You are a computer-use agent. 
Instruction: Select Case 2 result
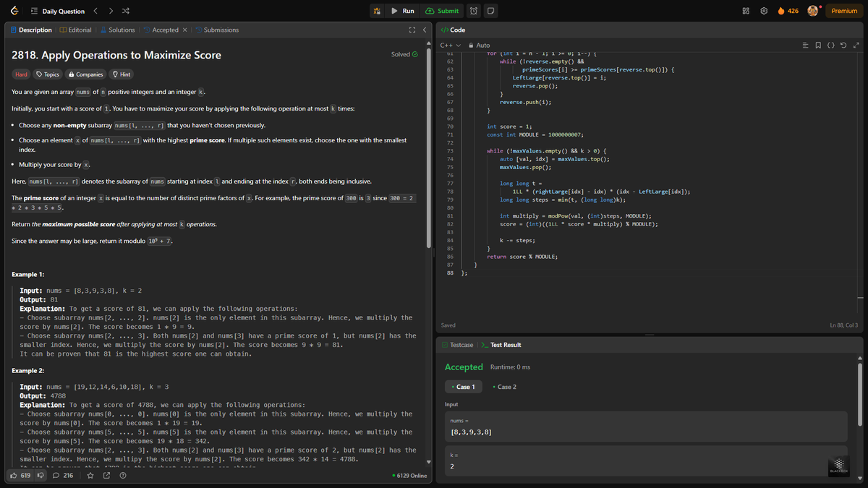[504, 387]
